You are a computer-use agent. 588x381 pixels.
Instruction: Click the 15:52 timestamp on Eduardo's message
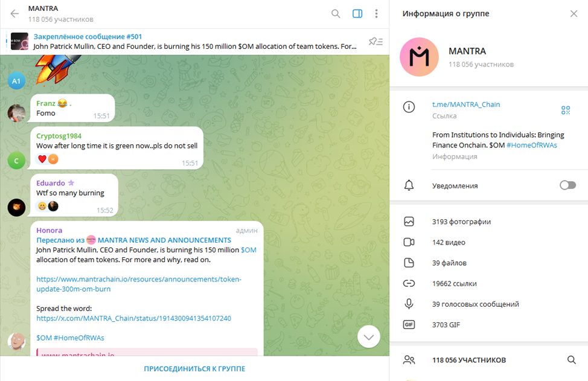pos(105,210)
